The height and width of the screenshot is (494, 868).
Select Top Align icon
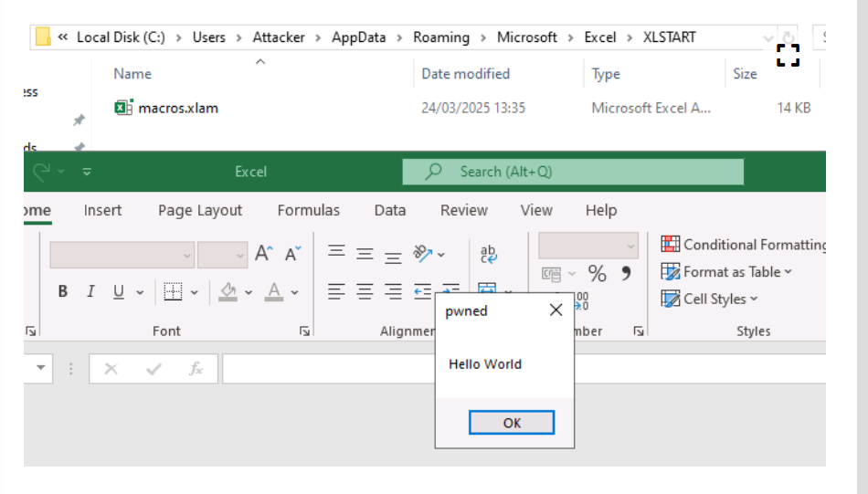[x=336, y=253]
